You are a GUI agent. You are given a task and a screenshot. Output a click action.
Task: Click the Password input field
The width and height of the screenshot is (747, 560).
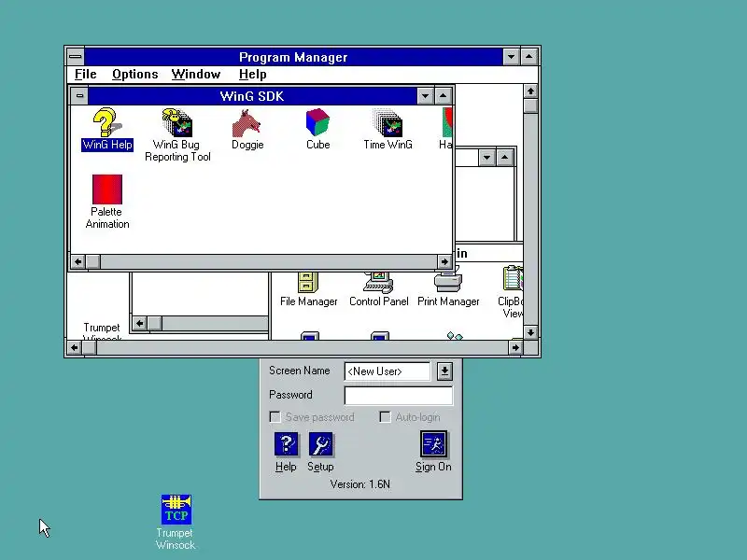pos(399,395)
